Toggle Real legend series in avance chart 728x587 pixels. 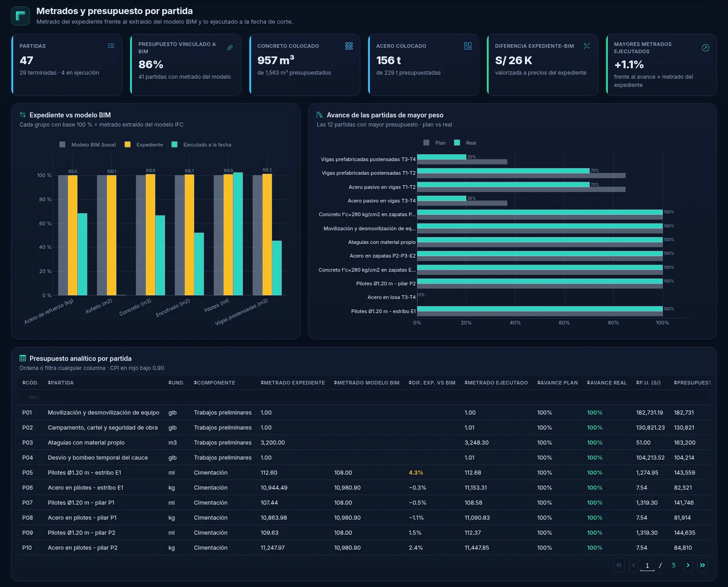click(x=465, y=143)
